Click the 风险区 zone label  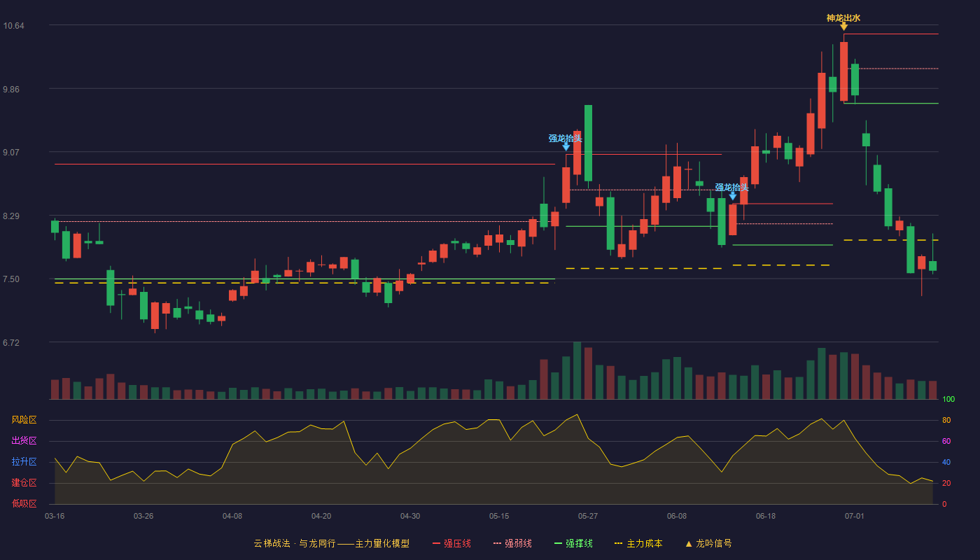point(24,420)
